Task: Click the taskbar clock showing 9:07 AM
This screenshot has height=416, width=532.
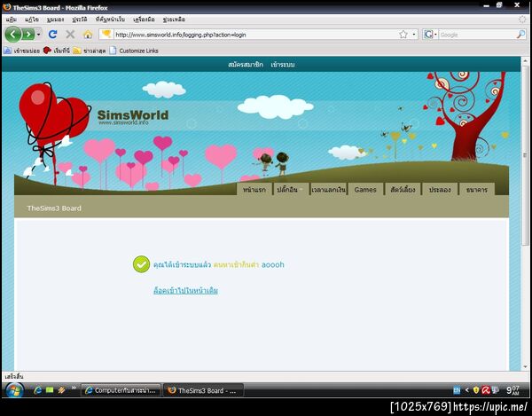Action: 512,390
